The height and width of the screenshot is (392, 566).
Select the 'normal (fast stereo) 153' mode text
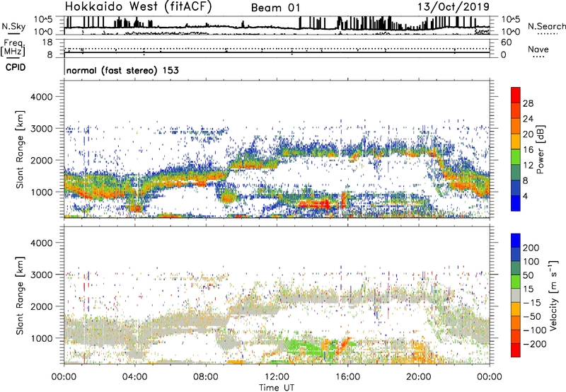pyautogui.click(x=122, y=70)
